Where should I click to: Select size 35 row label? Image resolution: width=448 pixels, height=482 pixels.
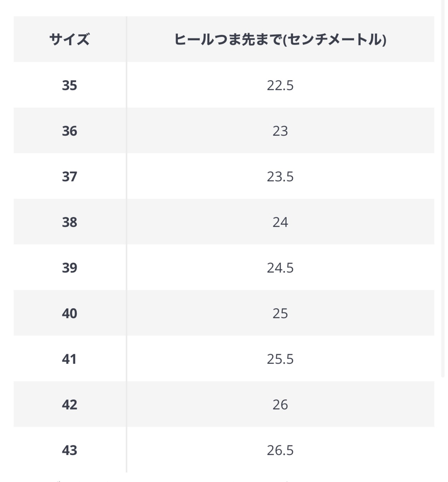[69, 85]
